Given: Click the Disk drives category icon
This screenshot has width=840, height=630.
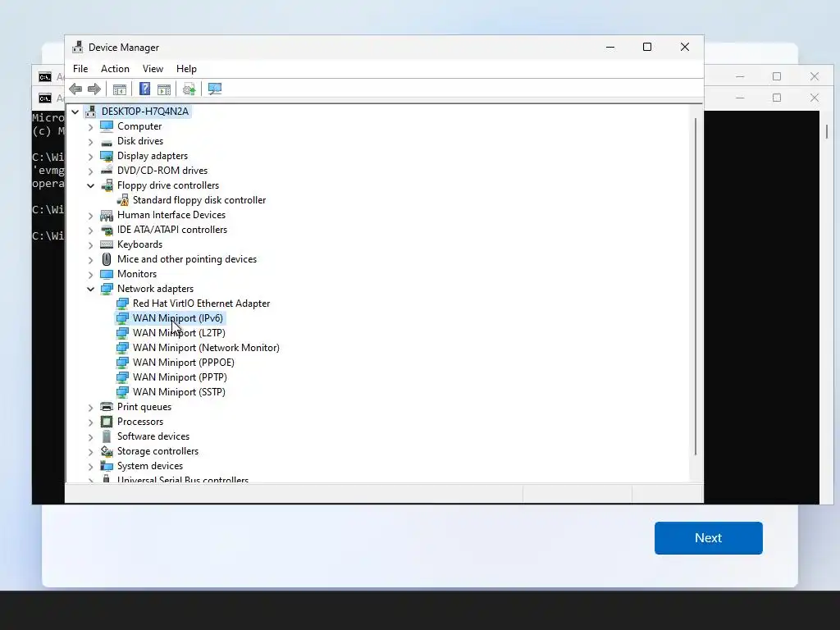Looking at the screenshot, I should coord(107,141).
